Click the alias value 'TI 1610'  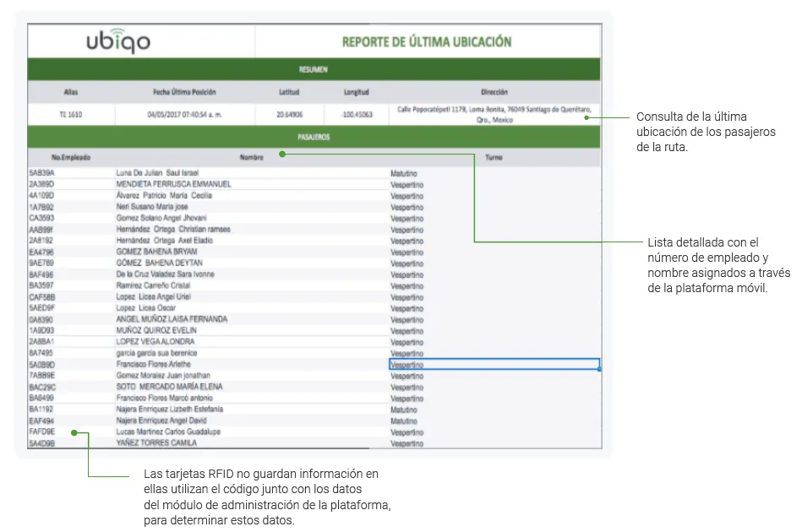tap(71, 115)
